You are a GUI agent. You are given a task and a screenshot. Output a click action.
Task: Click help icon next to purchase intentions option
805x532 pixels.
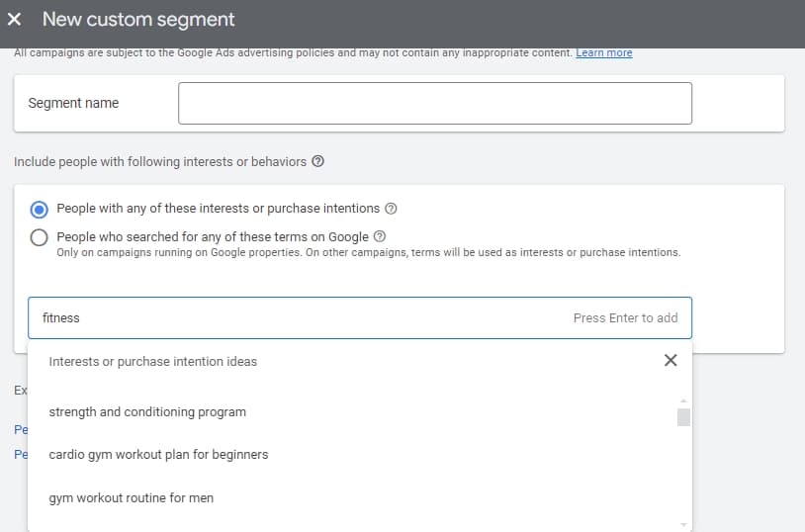click(x=391, y=209)
